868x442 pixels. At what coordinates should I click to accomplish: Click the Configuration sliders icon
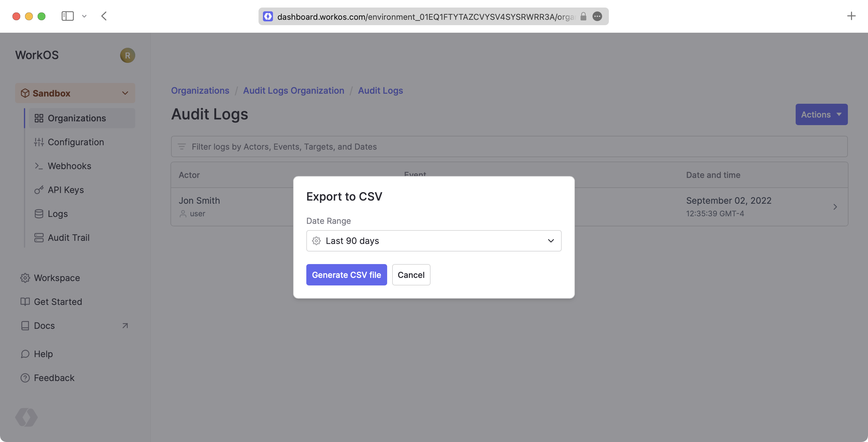coord(39,142)
